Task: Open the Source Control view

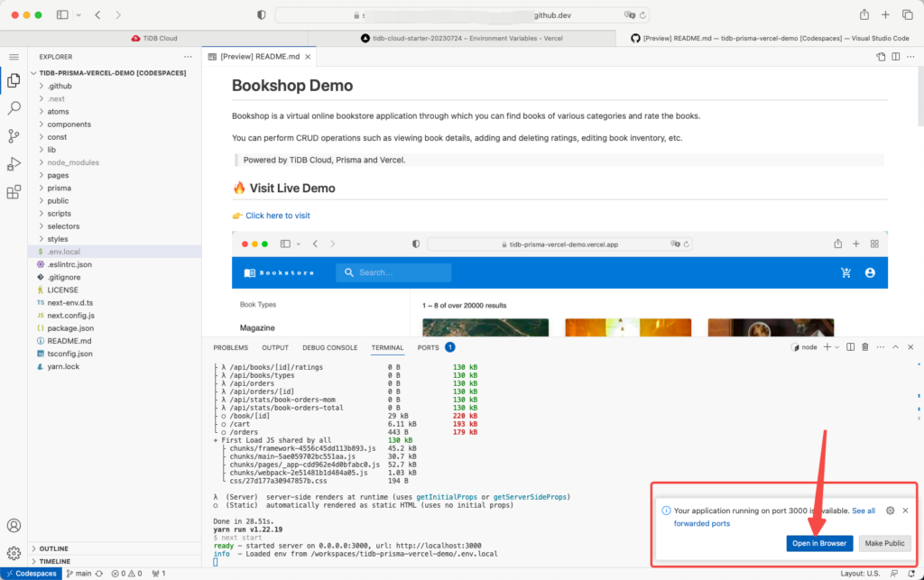Action: (x=14, y=134)
